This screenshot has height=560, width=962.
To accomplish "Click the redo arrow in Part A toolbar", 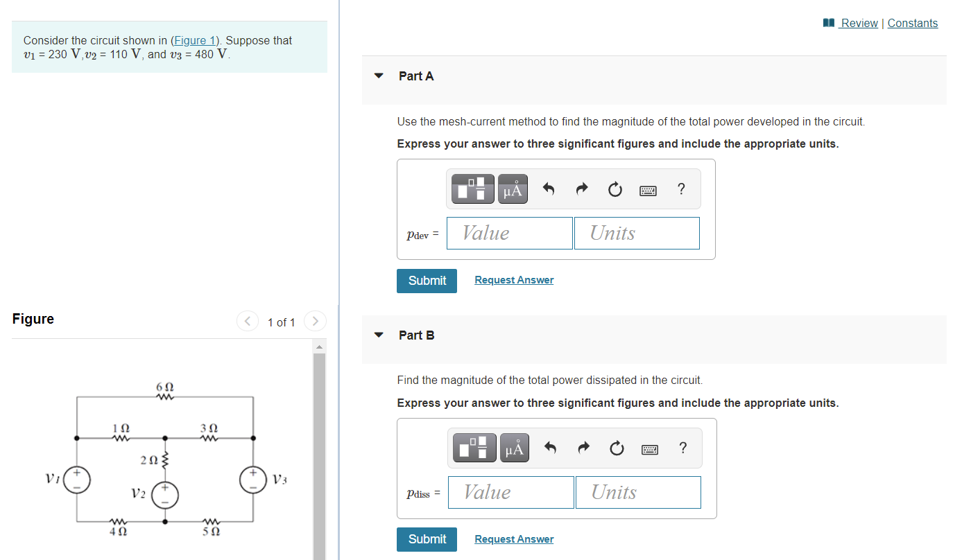I will 581,189.
